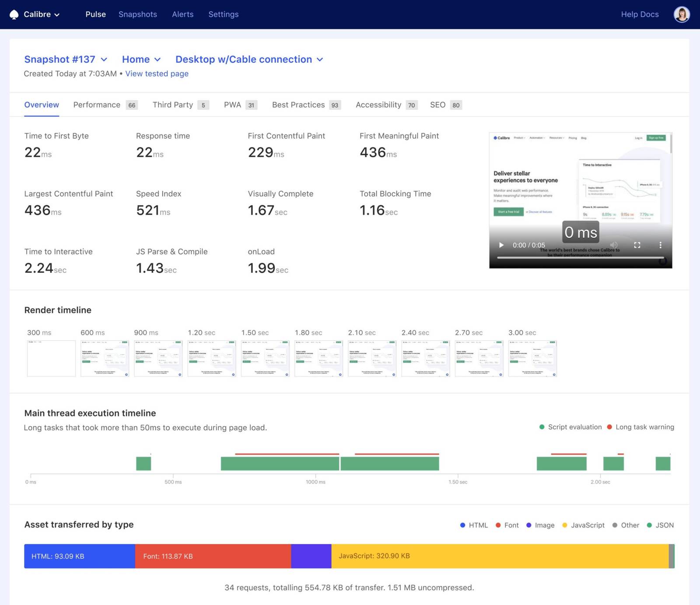This screenshot has height=605, width=700.
Task: Open the 2.40 sec render frame
Action: pos(425,359)
